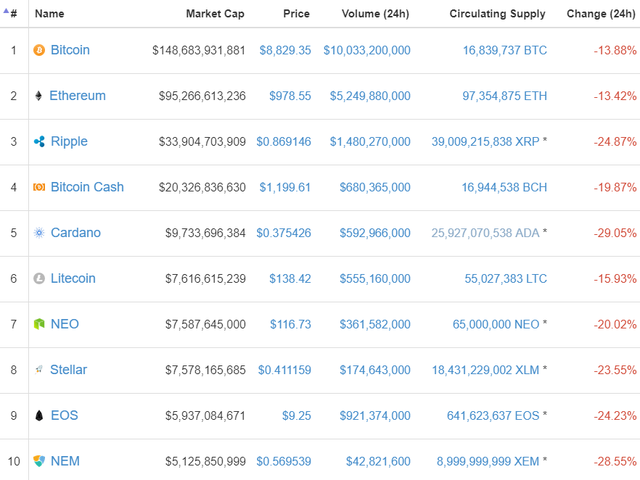Click supply 25,927,070,538 ADA

(486, 233)
